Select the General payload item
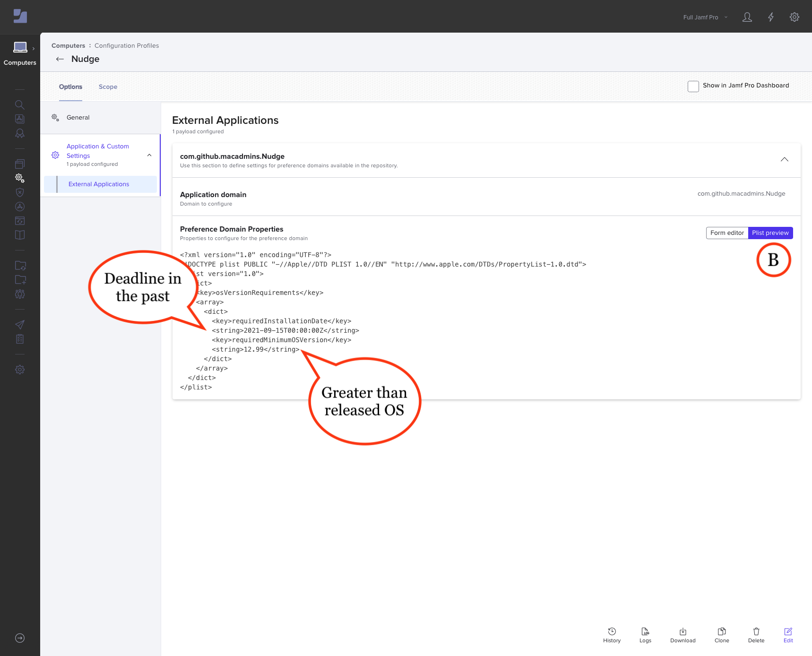Screen dimensions: 812x656 (x=100, y=118)
